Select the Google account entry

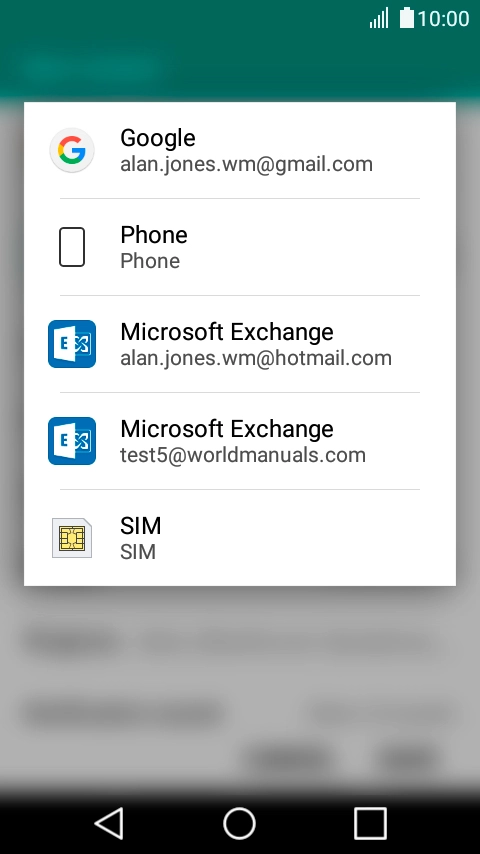pyautogui.click(x=240, y=150)
